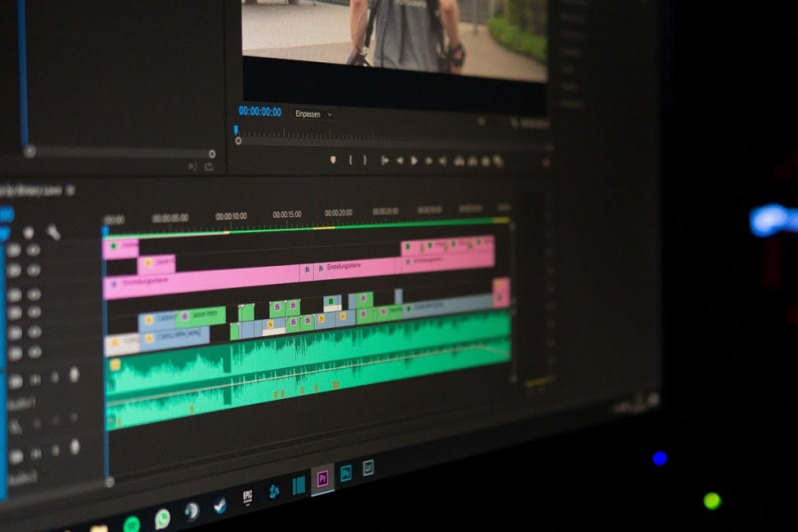This screenshot has height=532, width=798.
Task: Open the Einpassen zoom level dropdown
Action: (314, 114)
